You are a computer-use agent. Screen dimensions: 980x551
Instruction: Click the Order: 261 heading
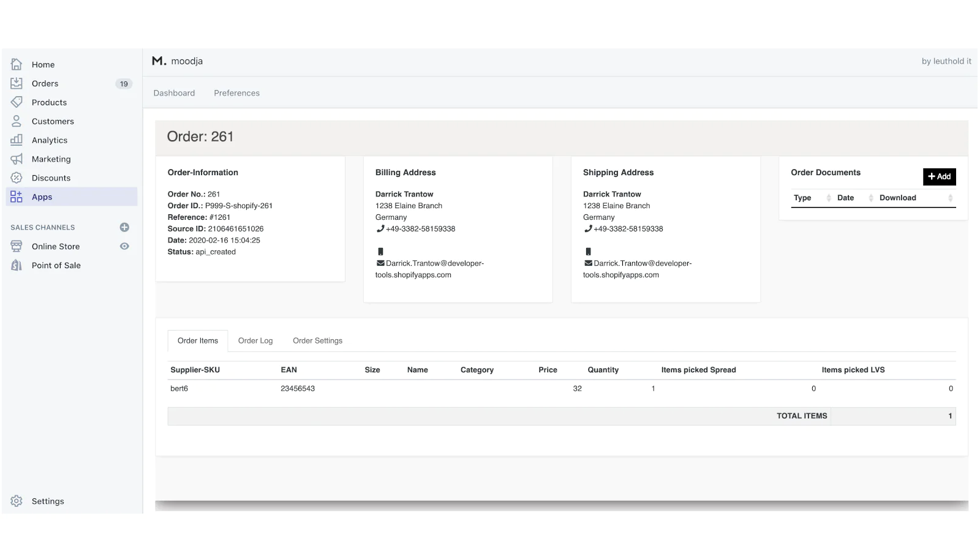(200, 137)
